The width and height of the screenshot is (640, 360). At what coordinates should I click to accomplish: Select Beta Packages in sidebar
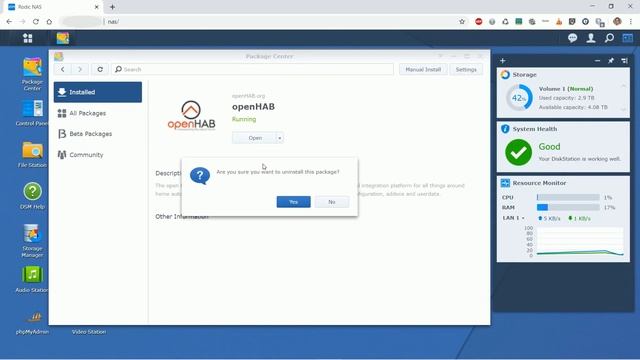tap(98, 134)
